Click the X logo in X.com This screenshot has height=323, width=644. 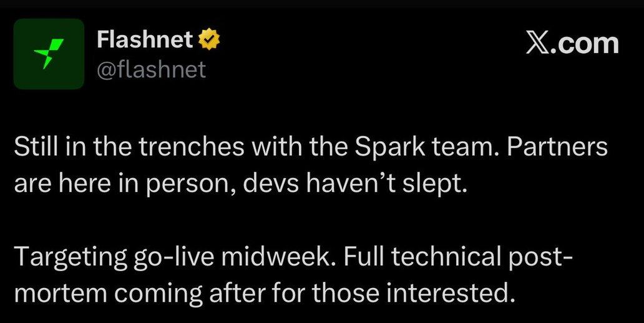pos(538,44)
